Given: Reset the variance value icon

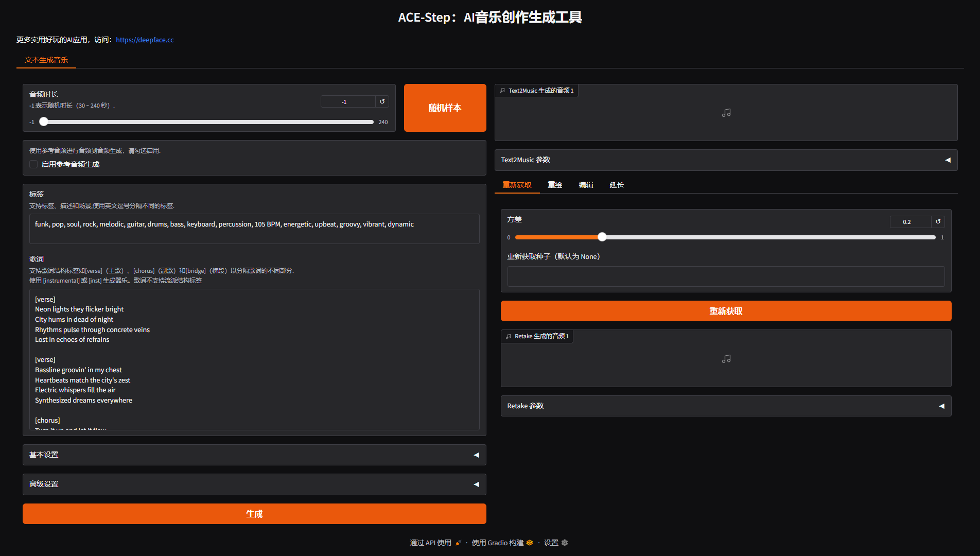Looking at the screenshot, I should pyautogui.click(x=938, y=222).
